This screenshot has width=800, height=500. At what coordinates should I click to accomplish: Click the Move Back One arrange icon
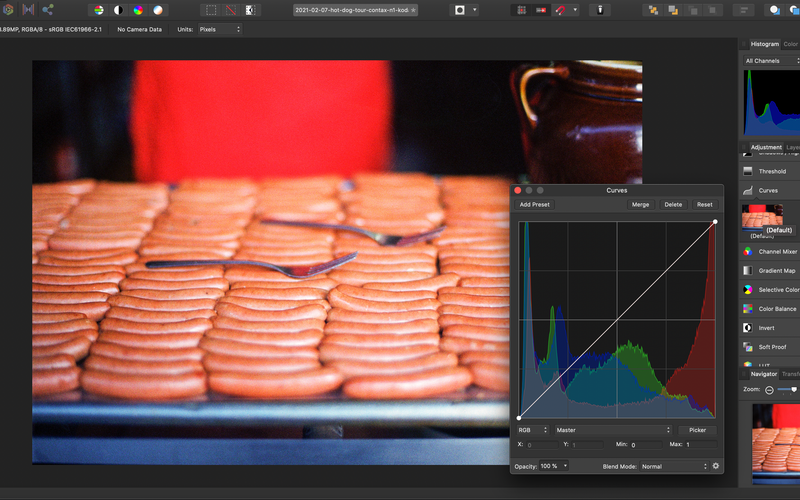(673, 10)
